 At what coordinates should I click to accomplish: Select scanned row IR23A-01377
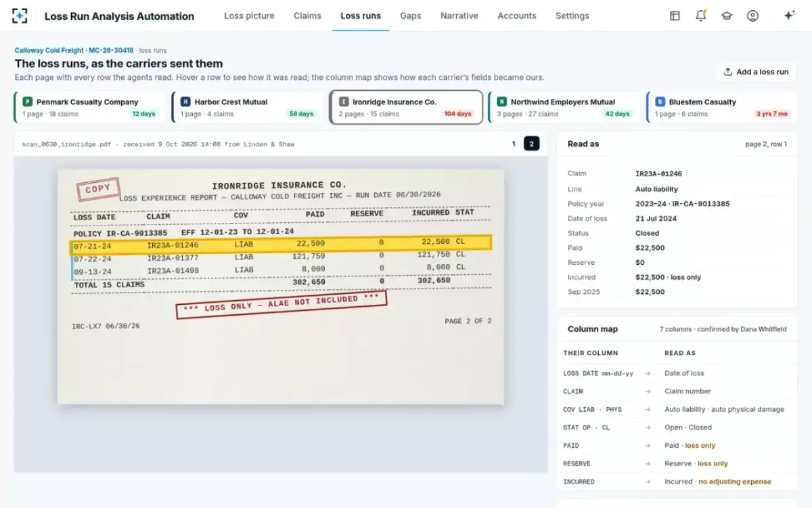click(x=281, y=257)
